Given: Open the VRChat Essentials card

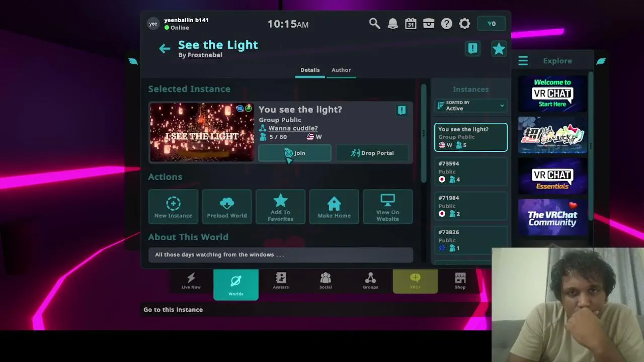Looking at the screenshot, I should point(552,176).
